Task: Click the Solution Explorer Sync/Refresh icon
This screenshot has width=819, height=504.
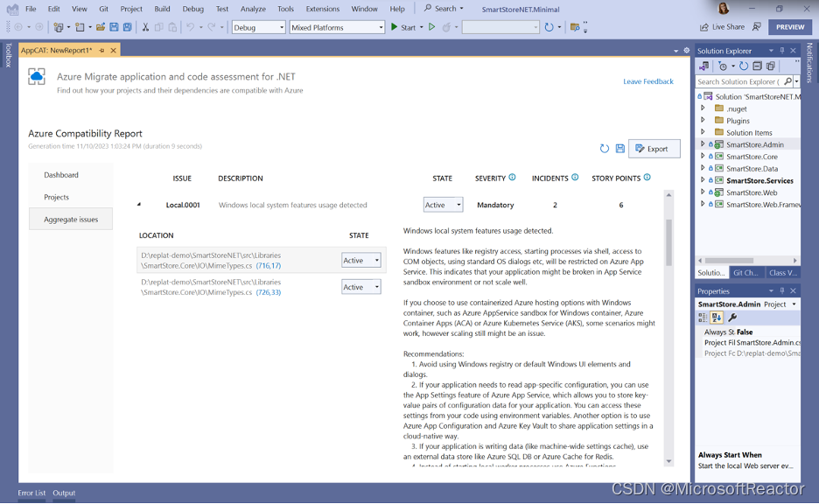Action: pyautogui.click(x=744, y=66)
